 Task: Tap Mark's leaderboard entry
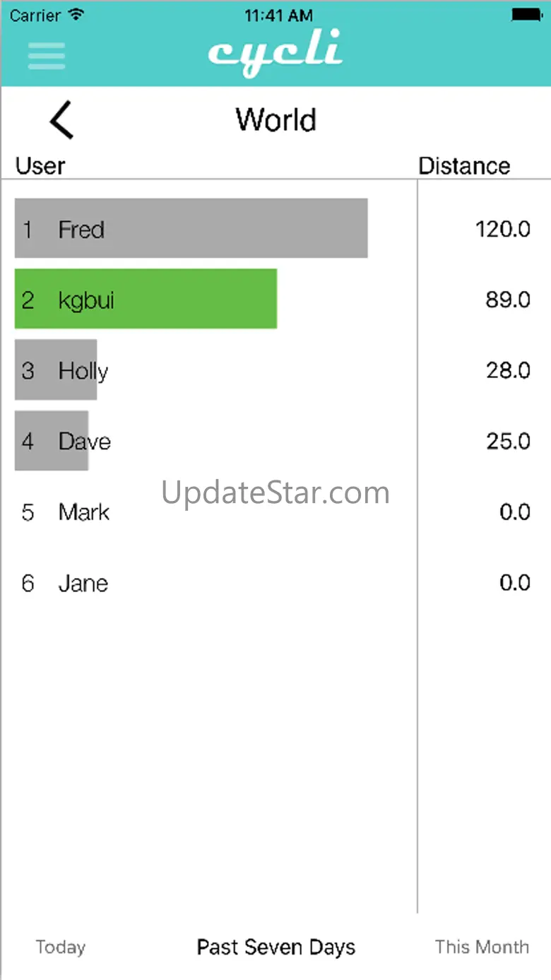coord(83,512)
